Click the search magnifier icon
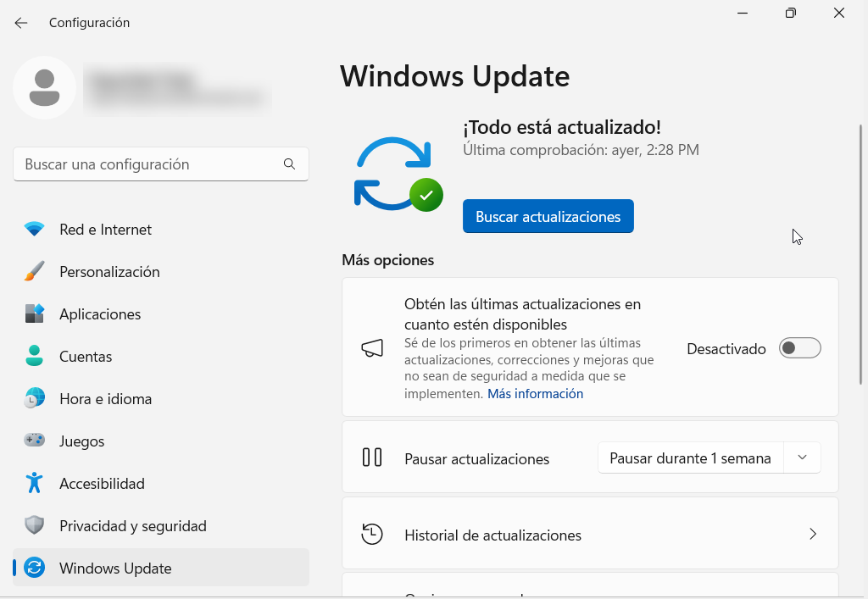Viewport: 868px width, 599px height. click(x=289, y=164)
